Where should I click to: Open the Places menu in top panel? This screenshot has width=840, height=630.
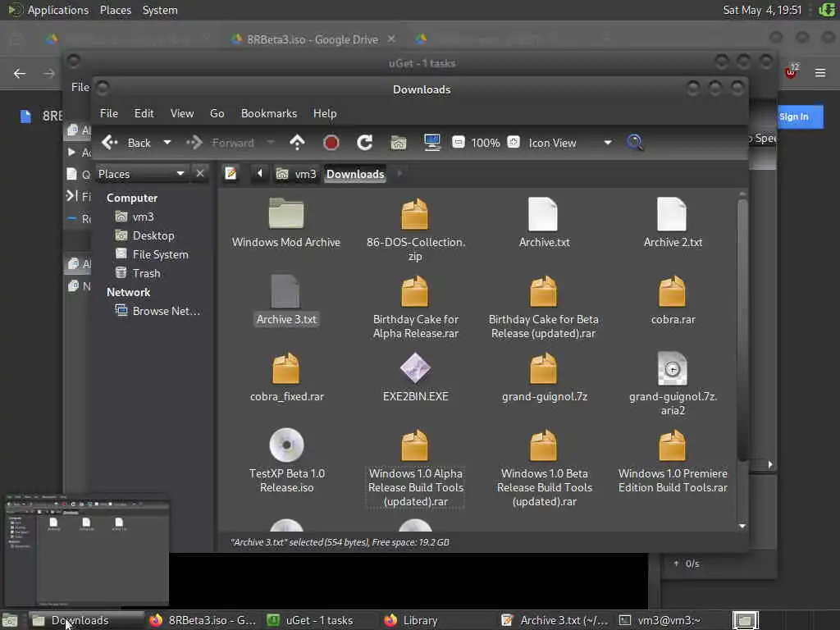point(115,10)
